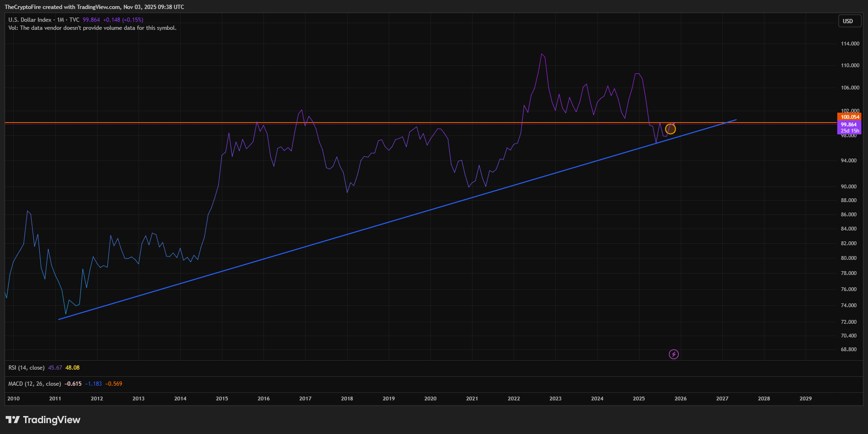Click the 2024 label on the time axis
Viewport: 868px width, 434px height.
(597, 399)
